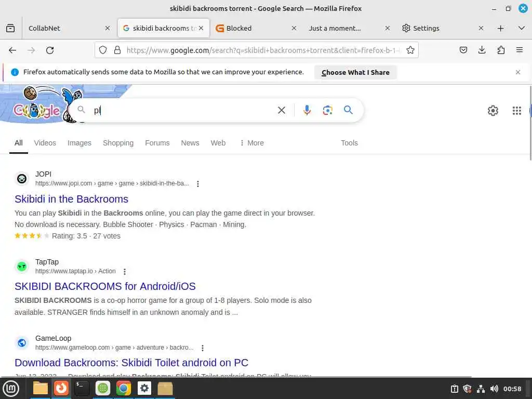Viewport: 532px width, 399px height.
Task: Open SKIBIDI BACKROOMS for Android/iOS result
Action: (105, 286)
